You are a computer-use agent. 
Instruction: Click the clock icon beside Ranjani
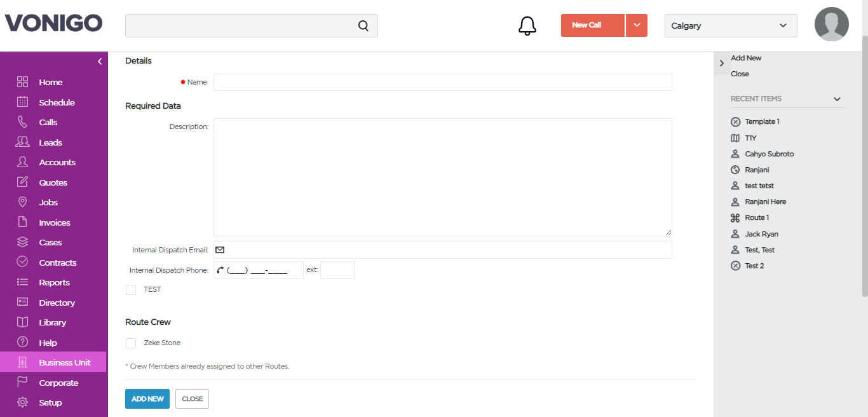(735, 170)
